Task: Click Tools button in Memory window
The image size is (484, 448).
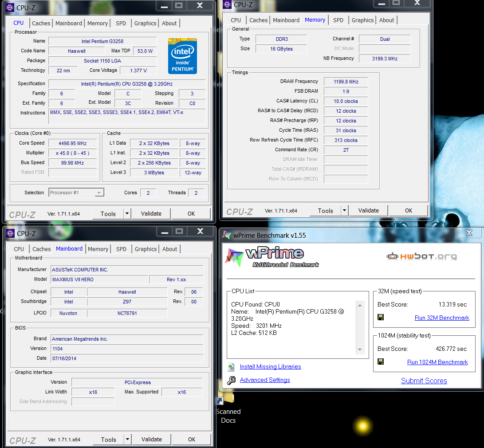Action: [x=325, y=210]
